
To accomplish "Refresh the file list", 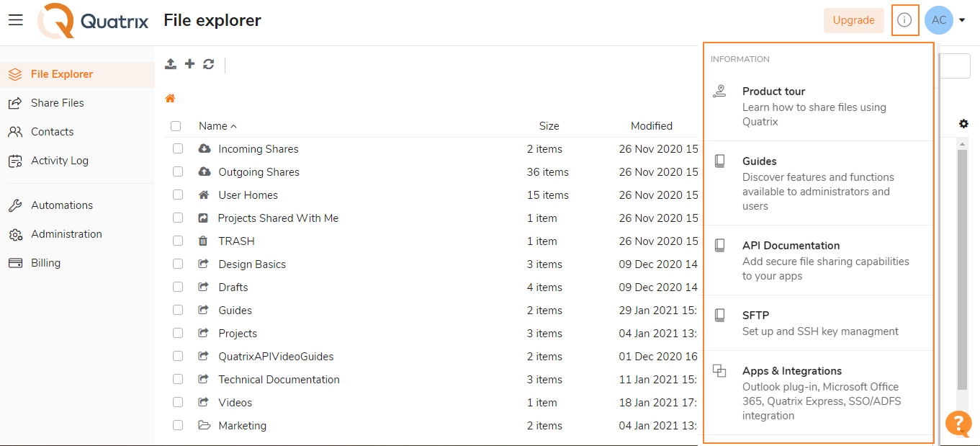I will point(209,64).
